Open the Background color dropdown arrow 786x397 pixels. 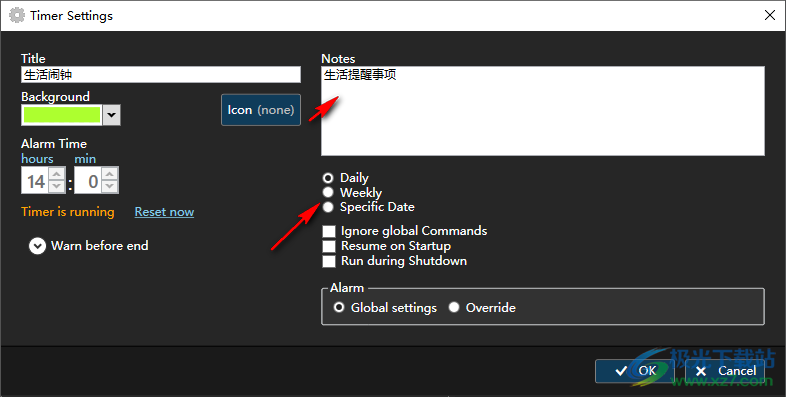tap(111, 115)
